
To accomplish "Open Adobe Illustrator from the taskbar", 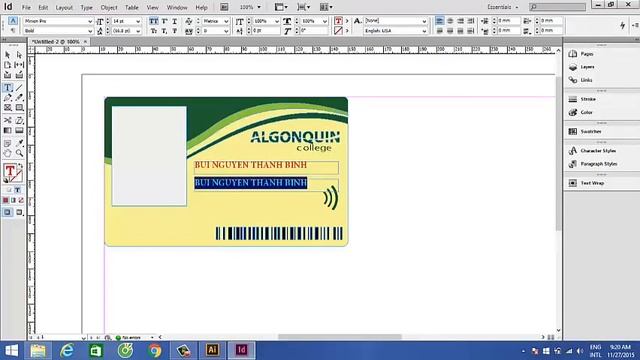I will click(x=212, y=350).
